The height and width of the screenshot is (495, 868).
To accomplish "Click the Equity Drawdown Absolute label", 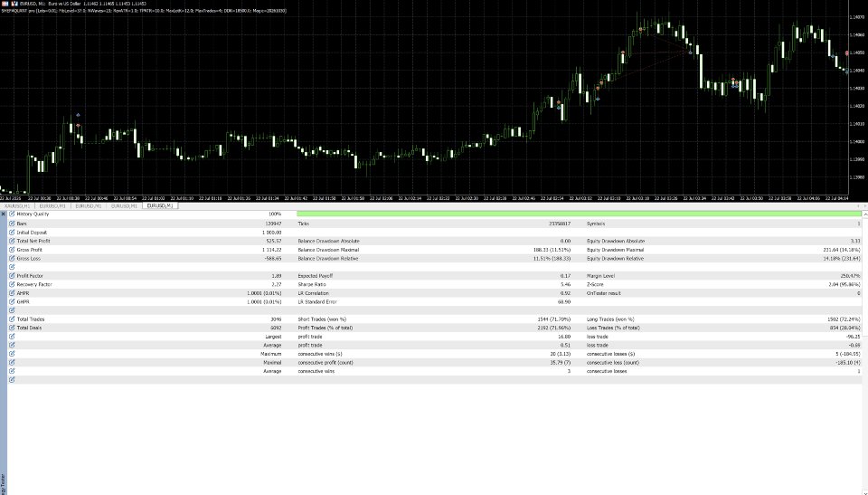I will 616,241.
